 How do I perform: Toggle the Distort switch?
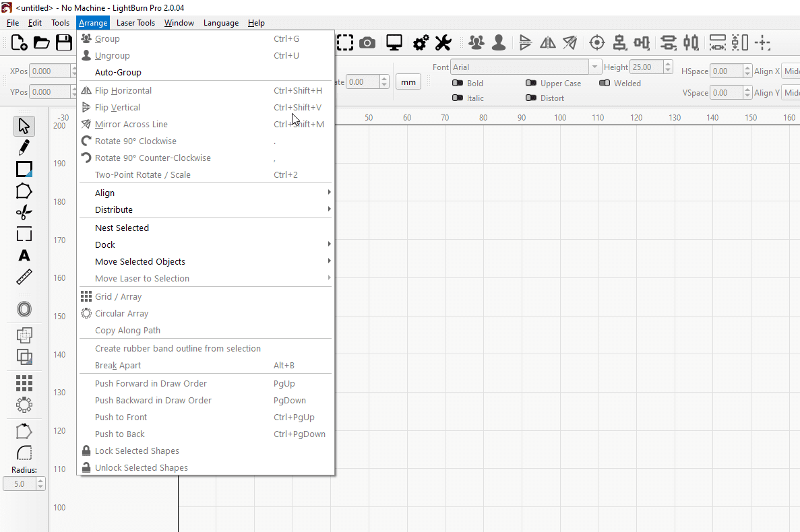coord(531,98)
